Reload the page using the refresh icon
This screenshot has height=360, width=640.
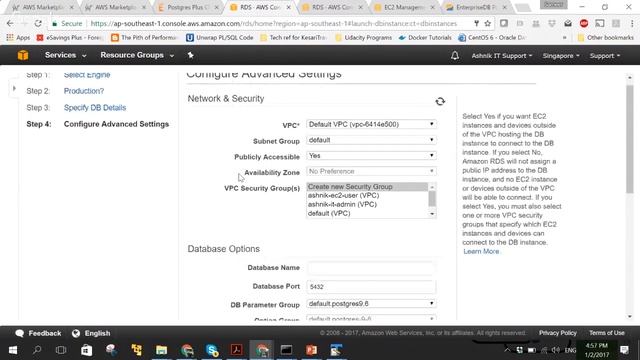pyautogui.click(x=38, y=24)
